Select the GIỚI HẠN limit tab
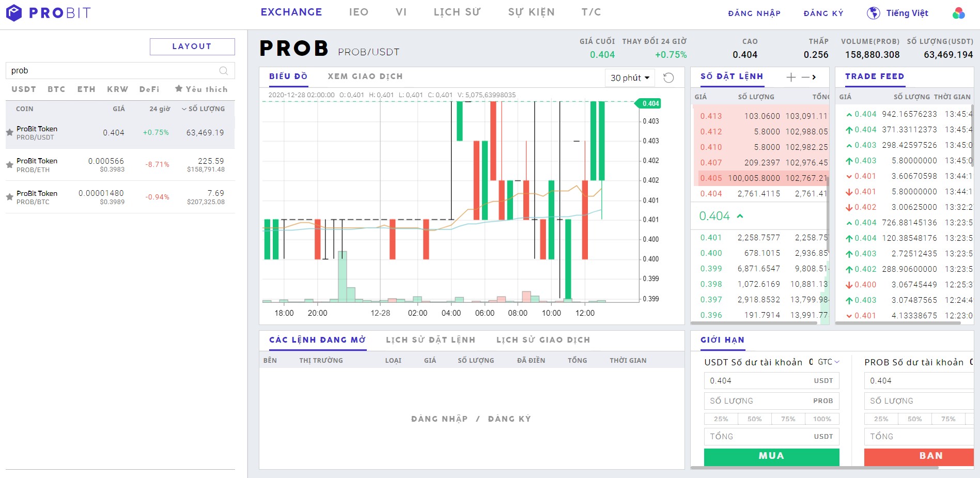Image resolution: width=980 pixels, height=478 pixels. 722,340
